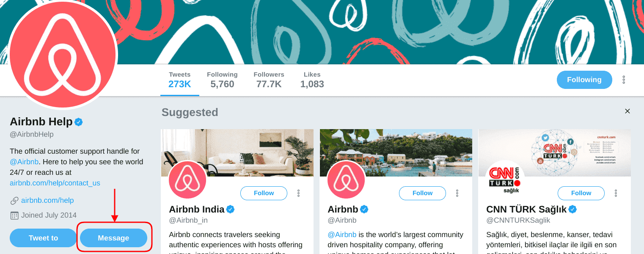644x254 pixels.
Task: Click the verified badge next to Airbnb Help
Action: pos(79,122)
